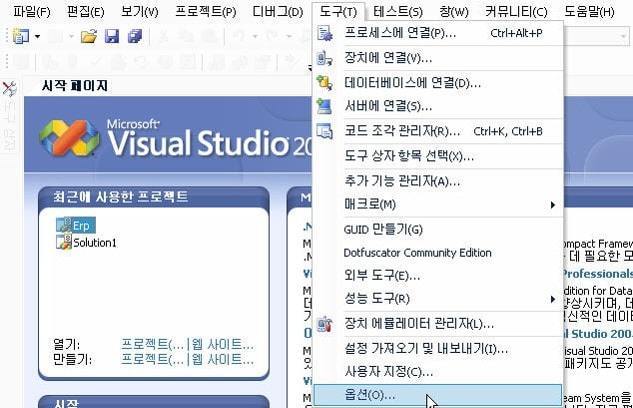Open 장치 에뮬레이터 관리자(L)...
The width and height of the screenshot is (633, 408).
438,324
